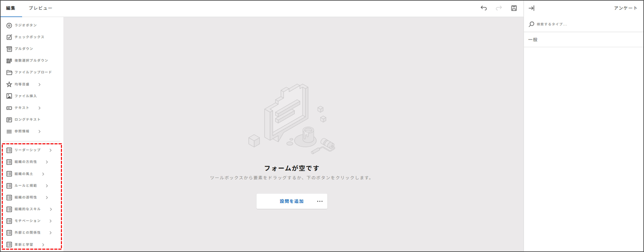Open the ... menu next to 設問を追加
Screen dimensions: 644x252
pyautogui.click(x=320, y=201)
